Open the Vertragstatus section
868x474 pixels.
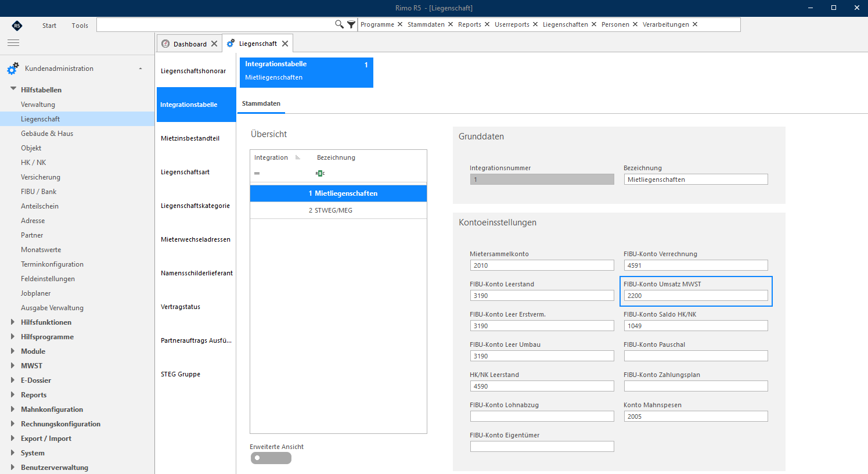coord(196,307)
